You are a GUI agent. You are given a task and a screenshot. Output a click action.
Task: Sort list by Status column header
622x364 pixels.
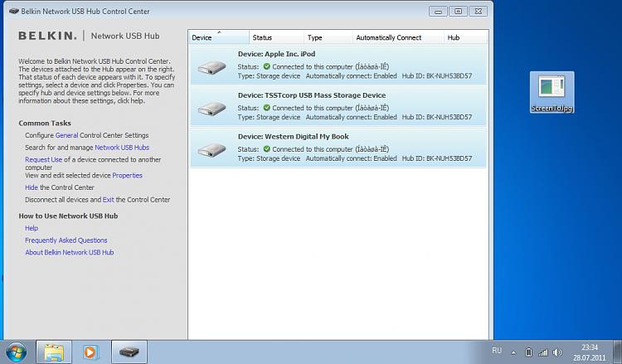click(276, 37)
